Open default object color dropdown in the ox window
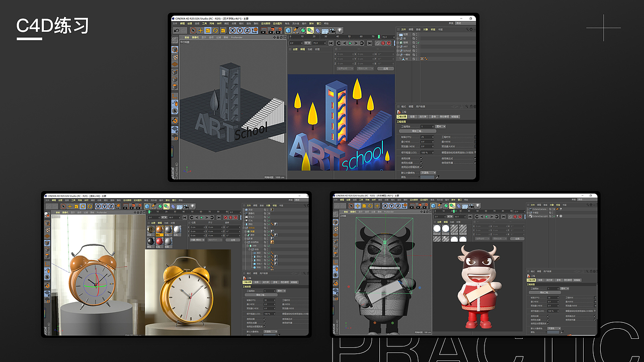 click(x=554, y=328)
